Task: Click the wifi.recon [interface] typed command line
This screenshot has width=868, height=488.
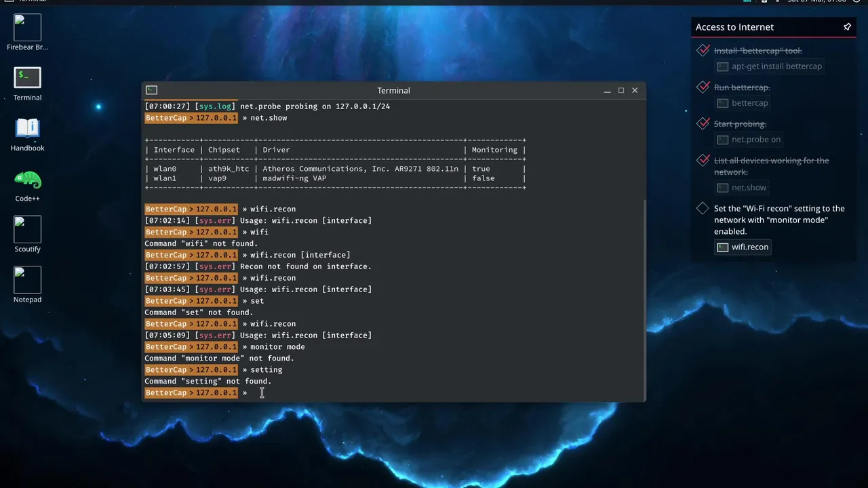Action: point(300,255)
